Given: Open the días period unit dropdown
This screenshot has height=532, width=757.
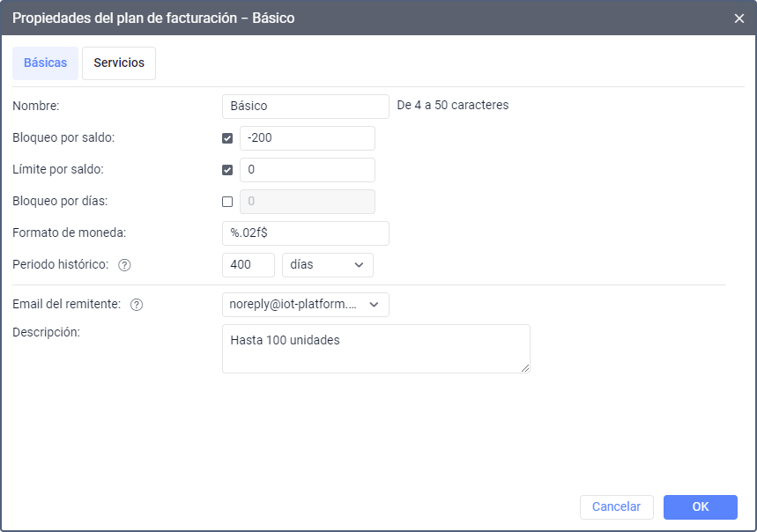Looking at the screenshot, I should 327,265.
